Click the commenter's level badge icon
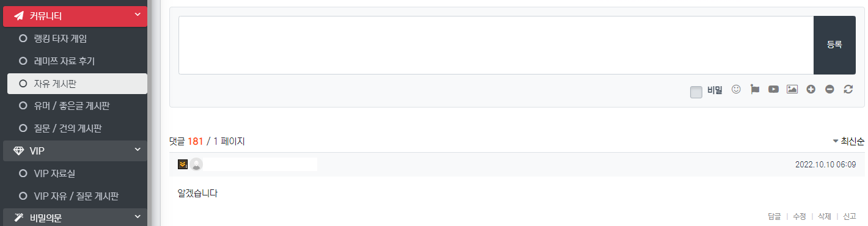 [183, 164]
